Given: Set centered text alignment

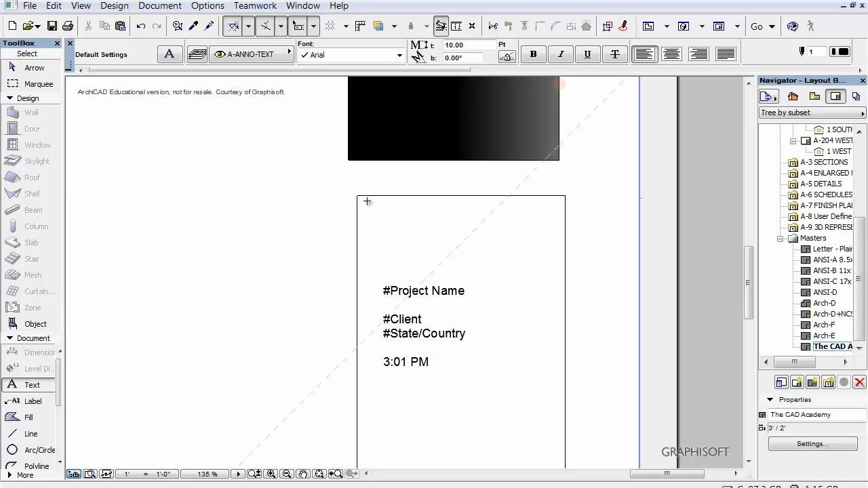Looking at the screenshot, I should click(x=671, y=54).
